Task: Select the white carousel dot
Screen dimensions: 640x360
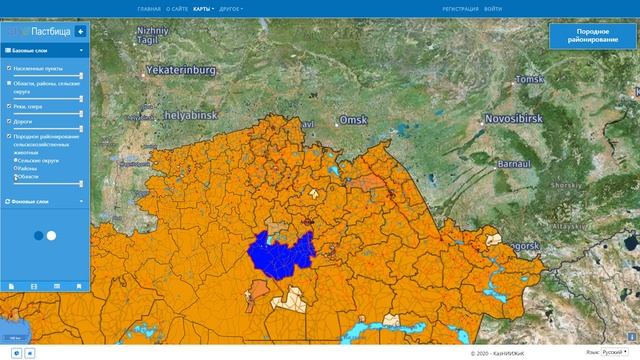Action: (51, 236)
